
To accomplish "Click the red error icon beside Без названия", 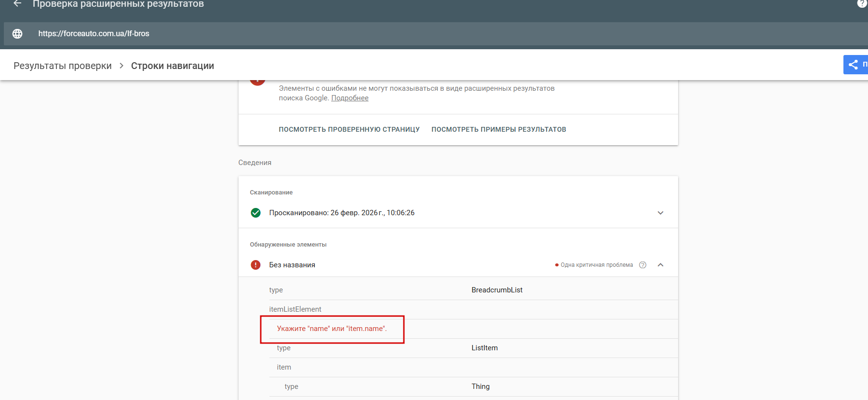I will (x=256, y=265).
